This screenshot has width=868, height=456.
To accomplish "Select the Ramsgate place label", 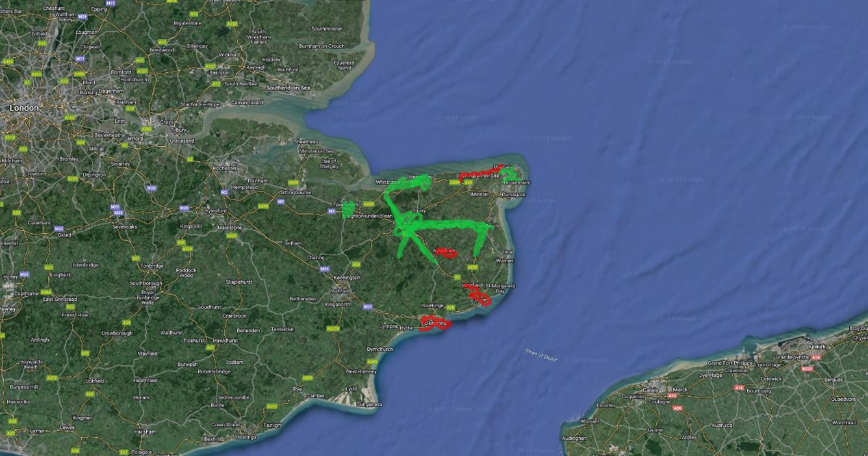I will [x=513, y=195].
